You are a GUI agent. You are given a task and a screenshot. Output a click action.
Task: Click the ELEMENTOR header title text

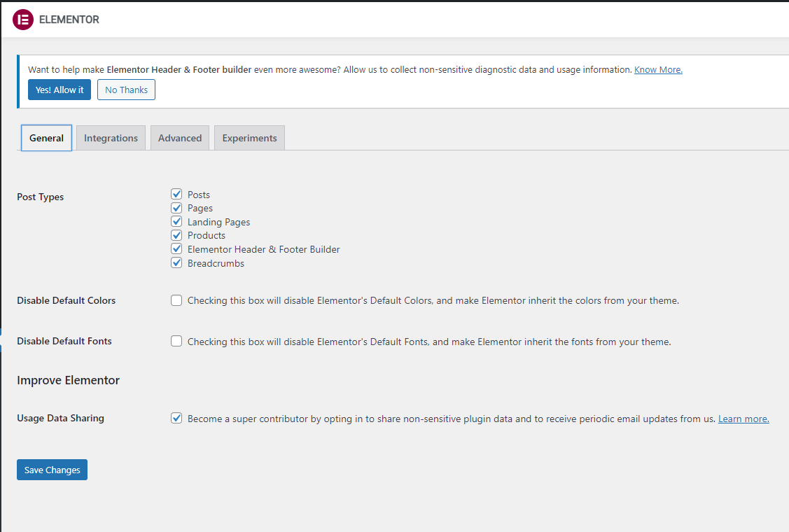[x=69, y=20]
